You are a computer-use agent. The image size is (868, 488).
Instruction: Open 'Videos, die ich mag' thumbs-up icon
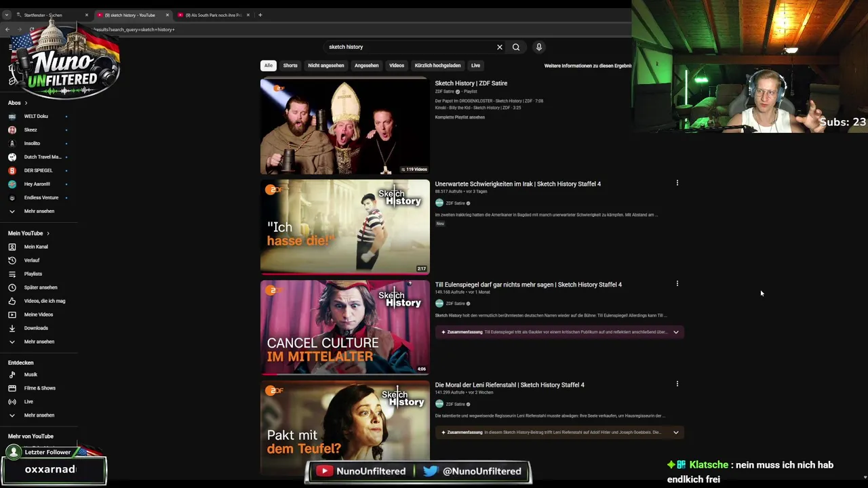[12, 301]
